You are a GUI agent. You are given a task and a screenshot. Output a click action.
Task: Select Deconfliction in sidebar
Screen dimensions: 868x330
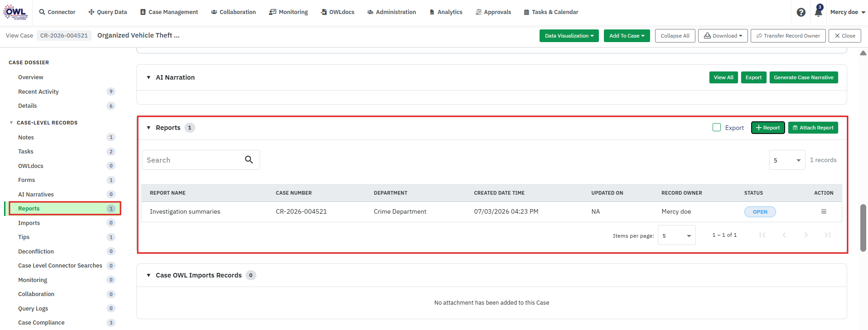point(36,251)
